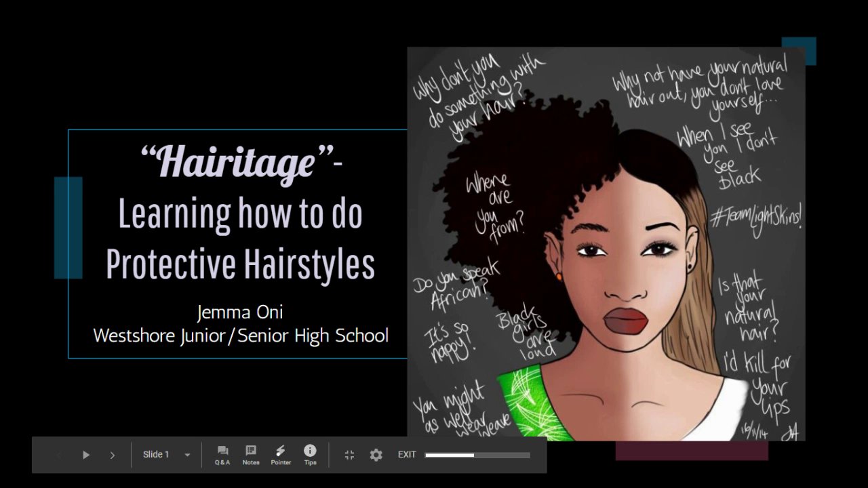Open the presentation settings gear
The width and height of the screenshot is (868, 488).
tap(376, 455)
